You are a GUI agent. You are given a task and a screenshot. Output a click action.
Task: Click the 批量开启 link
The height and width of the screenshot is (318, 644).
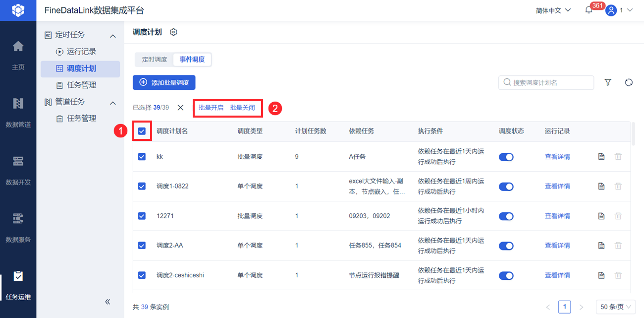(211, 108)
